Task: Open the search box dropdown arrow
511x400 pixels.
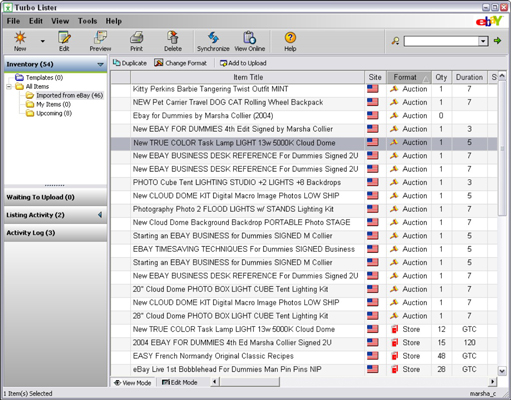Action: coord(483,41)
